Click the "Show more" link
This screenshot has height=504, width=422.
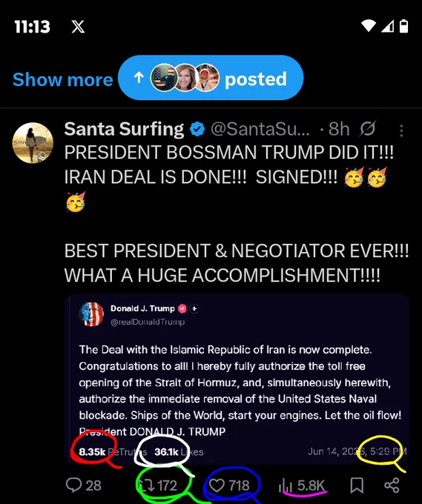[63, 79]
